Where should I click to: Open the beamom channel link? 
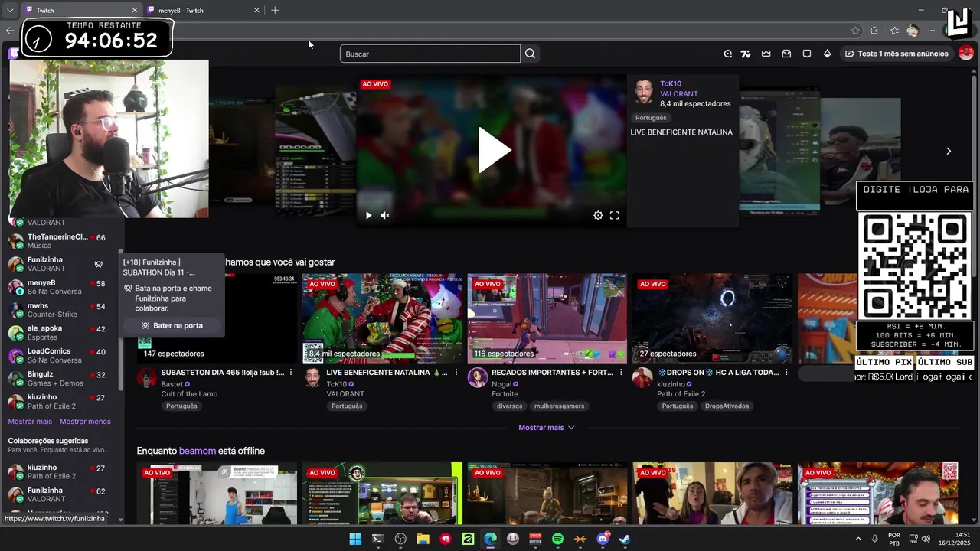[198, 451]
